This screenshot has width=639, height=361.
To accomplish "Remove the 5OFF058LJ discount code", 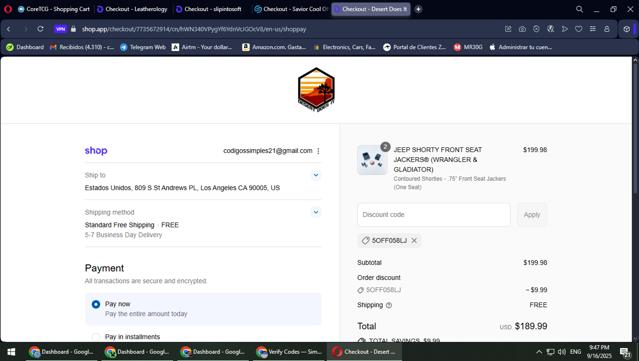I will click(414, 240).
